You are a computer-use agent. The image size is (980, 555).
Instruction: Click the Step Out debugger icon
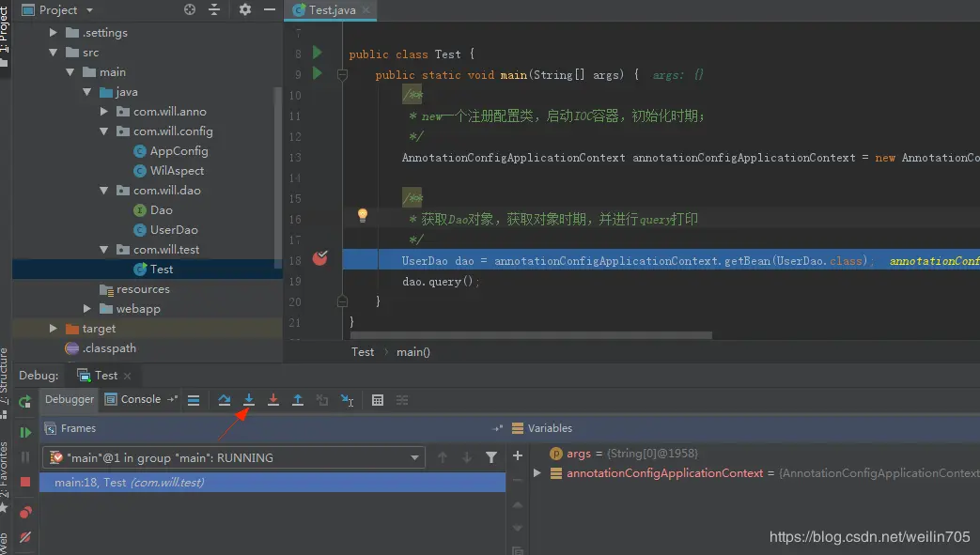[298, 400]
